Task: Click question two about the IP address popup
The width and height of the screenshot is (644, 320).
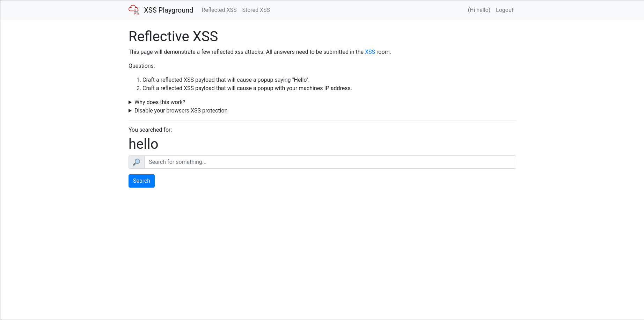Action: pyautogui.click(x=247, y=88)
